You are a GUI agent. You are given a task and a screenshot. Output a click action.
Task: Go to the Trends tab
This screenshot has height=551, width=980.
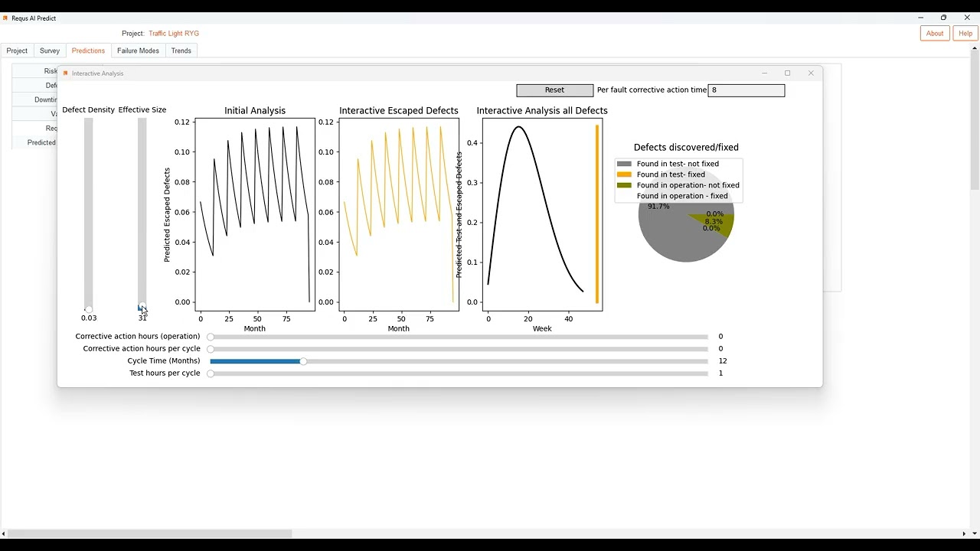pyautogui.click(x=181, y=51)
